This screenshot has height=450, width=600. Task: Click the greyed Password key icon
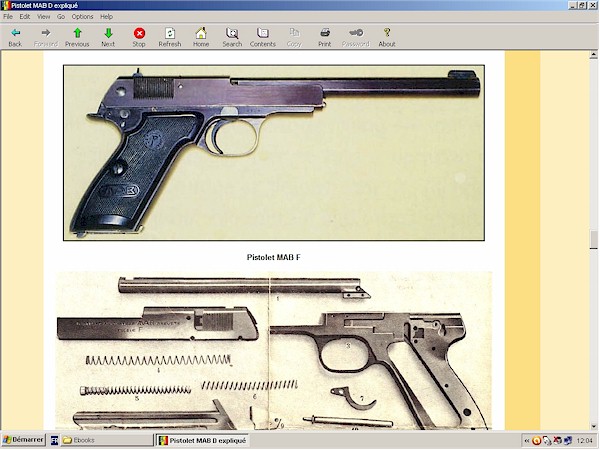355,38
